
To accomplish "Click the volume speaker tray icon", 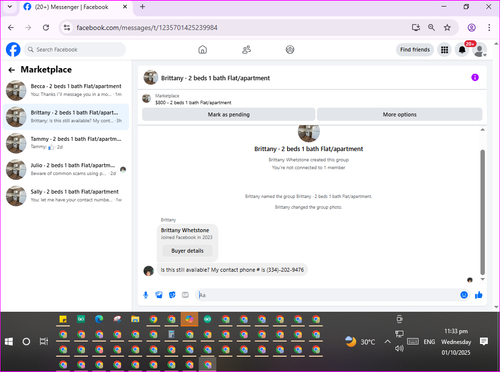I will pyautogui.click(x=399, y=349).
